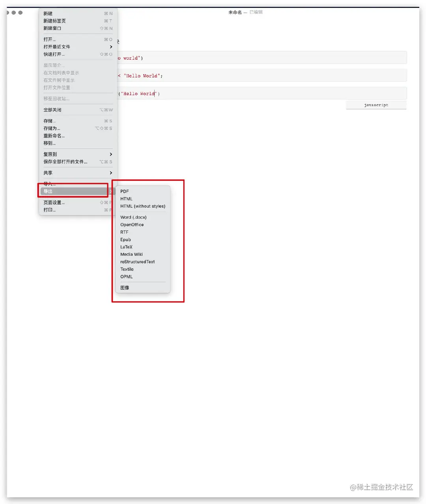The image size is (426, 504).
Task: Choose 存储为... menu item
Action: (78, 128)
